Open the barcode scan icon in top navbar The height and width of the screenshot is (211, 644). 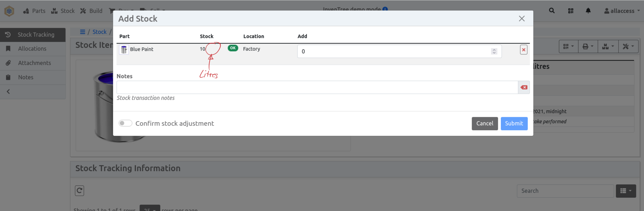tap(570, 11)
